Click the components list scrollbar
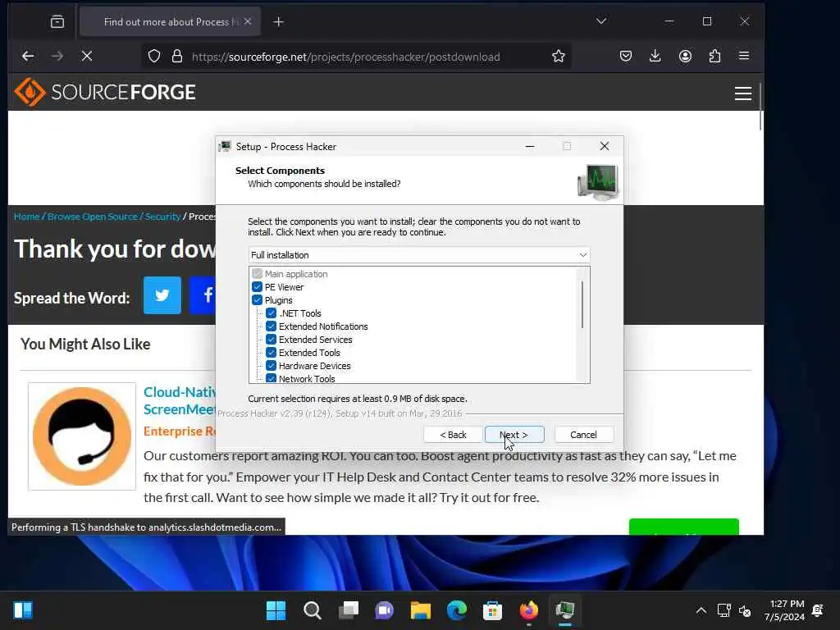Image resolution: width=840 pixels, height=630 pixels. pyautogui.click(x=582, y=304)
